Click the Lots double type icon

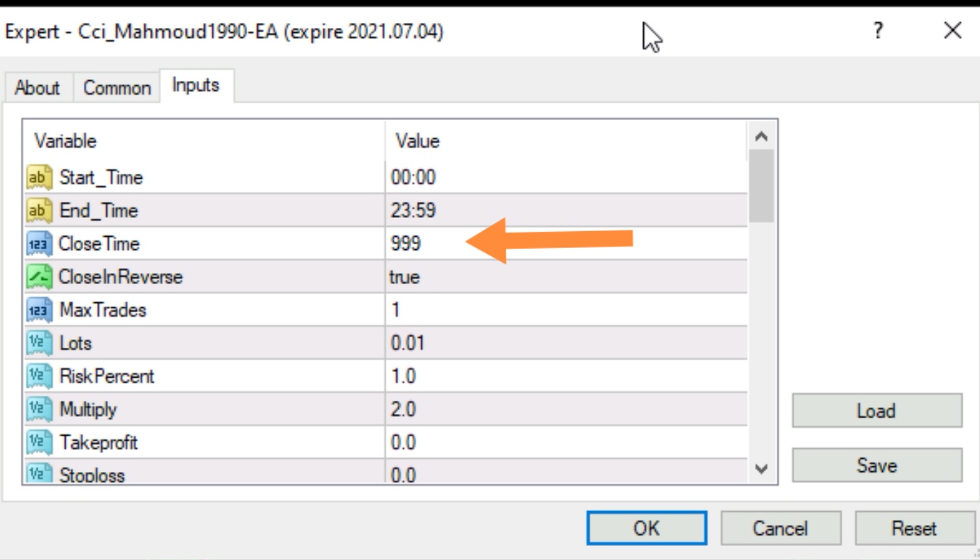pyautogui.click(x=39, y=343)
